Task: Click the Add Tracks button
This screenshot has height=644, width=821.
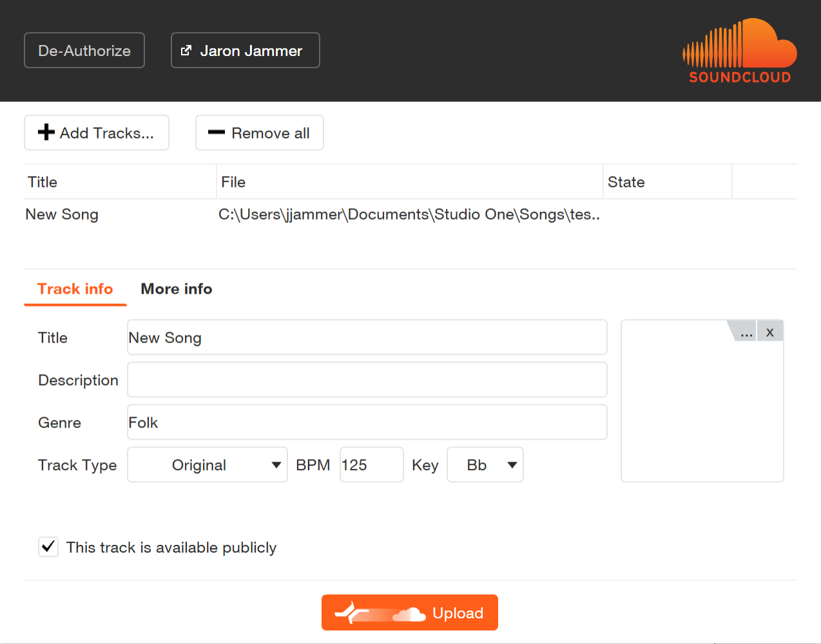Action: tap(97, 133)
